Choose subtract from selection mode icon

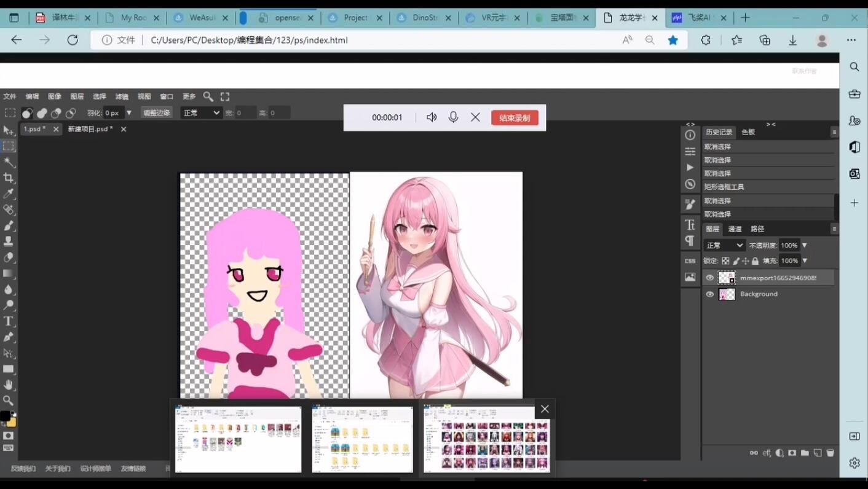[56, 113]
